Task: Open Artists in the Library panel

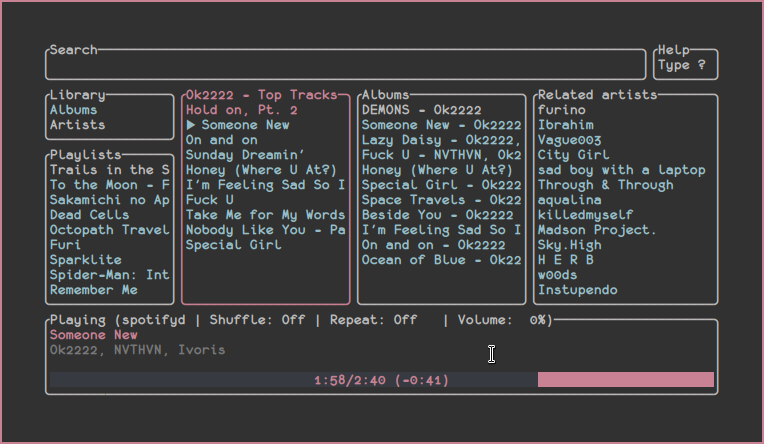Action: [x=77, y=125]
